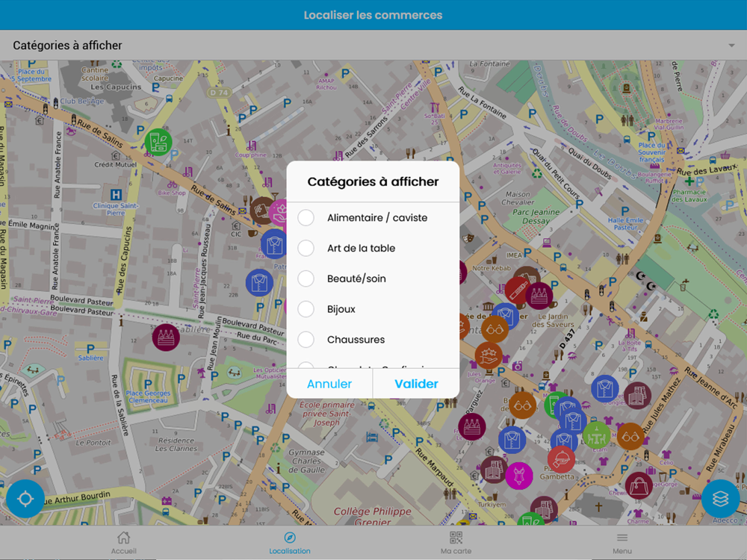
Task: Tap the magenta lingerie marker
Action: click(519, 476)
